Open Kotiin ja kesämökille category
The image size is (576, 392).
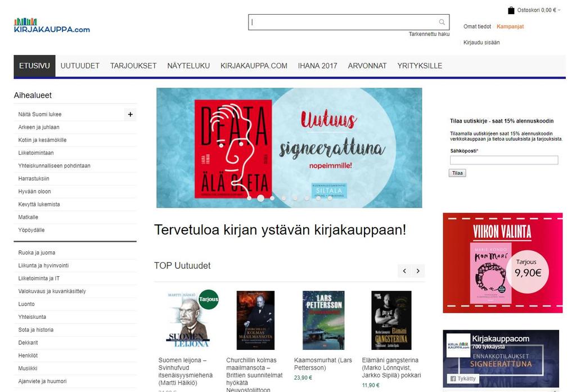[x=42, y=140]
